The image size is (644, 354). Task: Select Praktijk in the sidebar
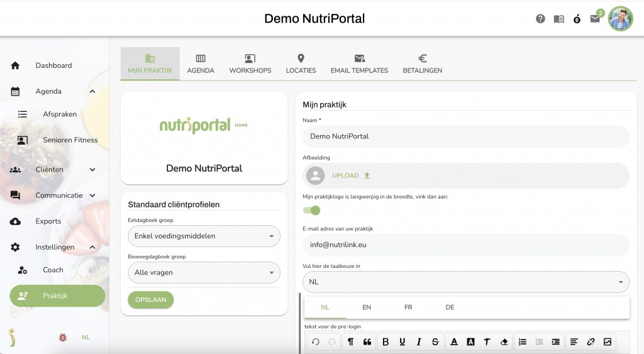click(57, 296)
